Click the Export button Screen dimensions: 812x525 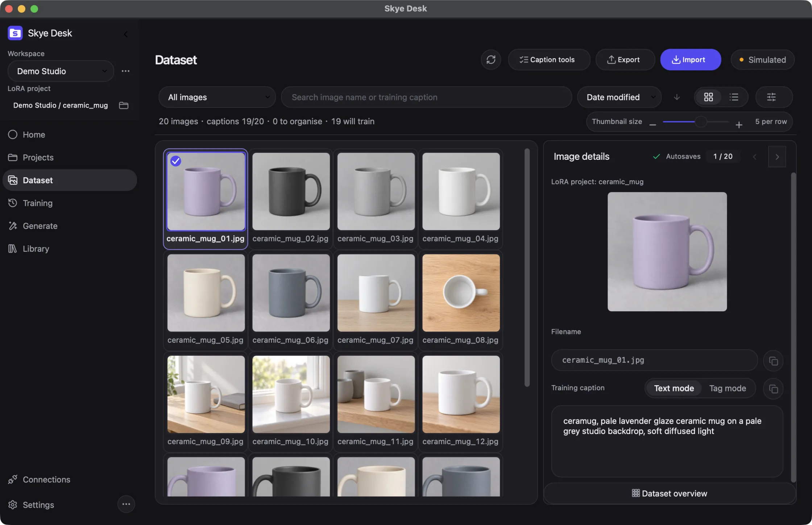(625, 59)
